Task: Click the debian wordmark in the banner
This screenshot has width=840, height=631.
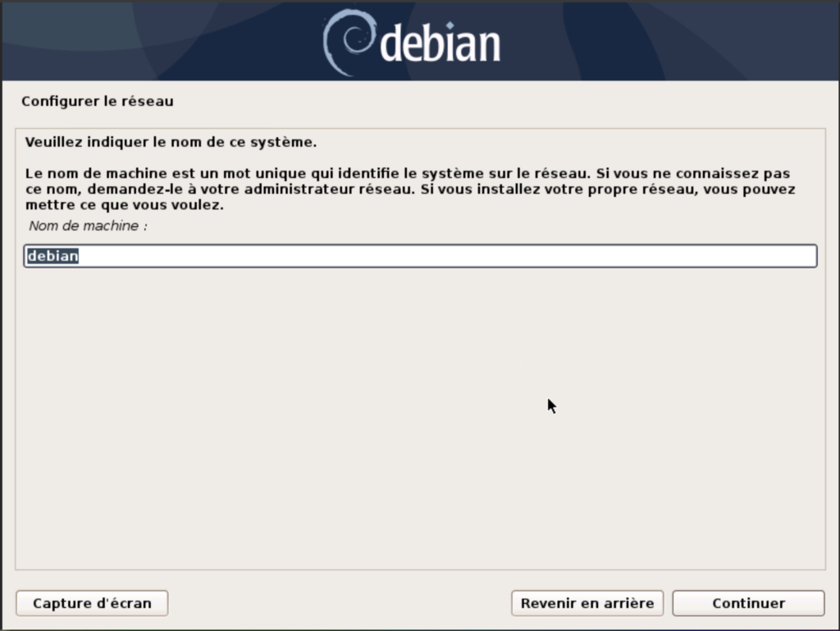Action: 440,43
